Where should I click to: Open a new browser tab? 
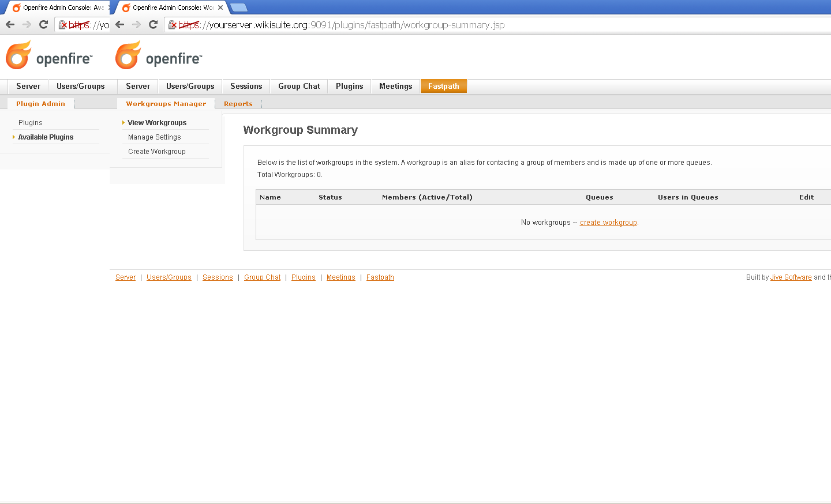pyautogui.click(x=238, y=7)
